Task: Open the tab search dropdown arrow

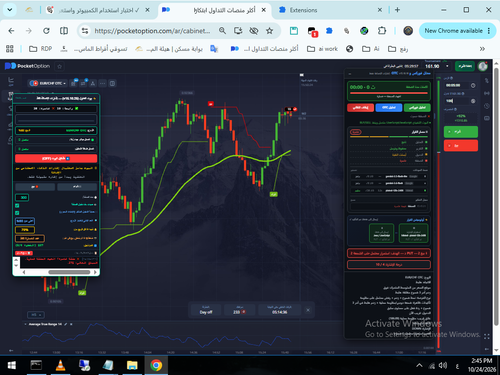Action: [10, 10]
